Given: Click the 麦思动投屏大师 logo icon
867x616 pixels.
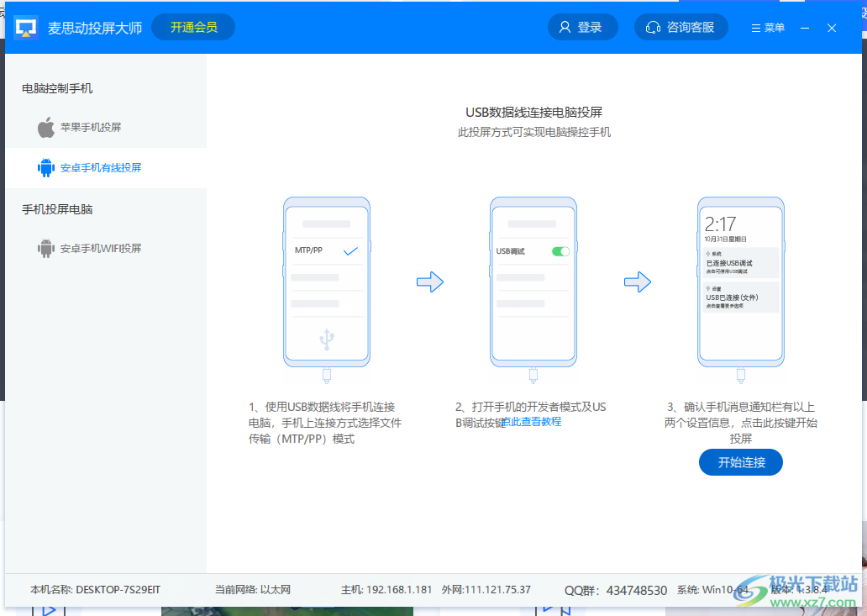Looking at the screenshot, I should pos(25,26).
